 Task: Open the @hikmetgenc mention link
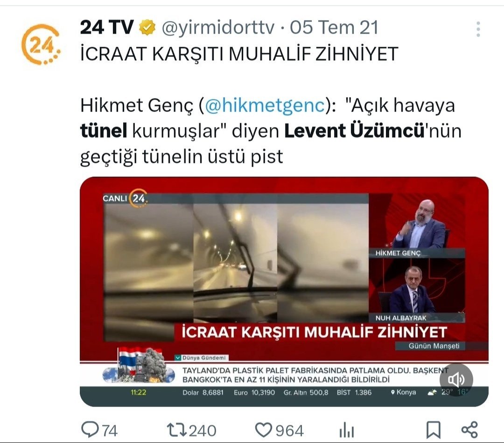tap(265, 105)
